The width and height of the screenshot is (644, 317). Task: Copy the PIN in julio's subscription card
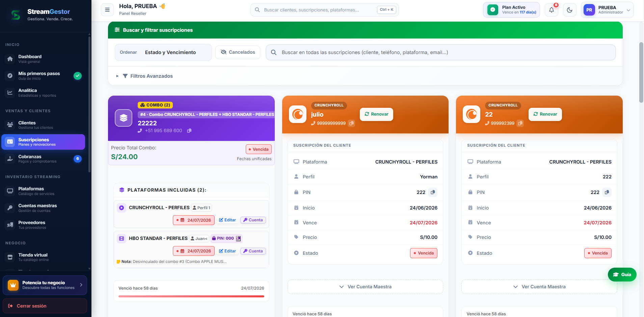tap(433, 192)
